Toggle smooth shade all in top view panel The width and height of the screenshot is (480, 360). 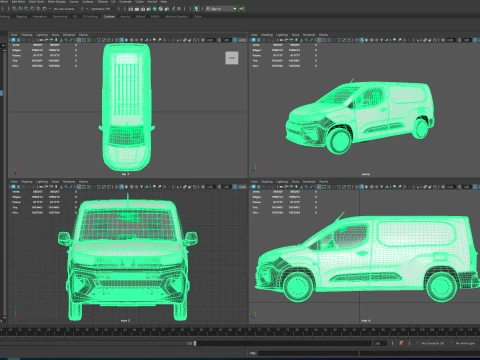[x=121, y=40]
